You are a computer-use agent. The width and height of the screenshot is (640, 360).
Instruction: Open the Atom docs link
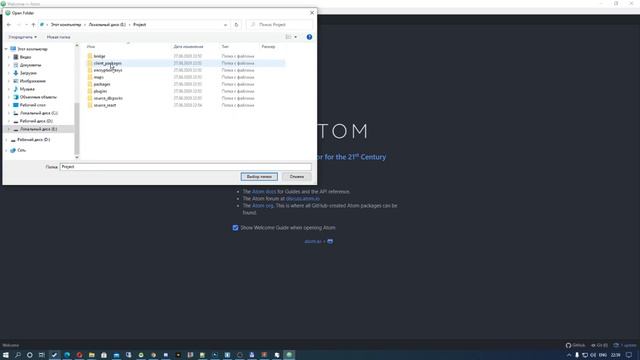(264, 192)
